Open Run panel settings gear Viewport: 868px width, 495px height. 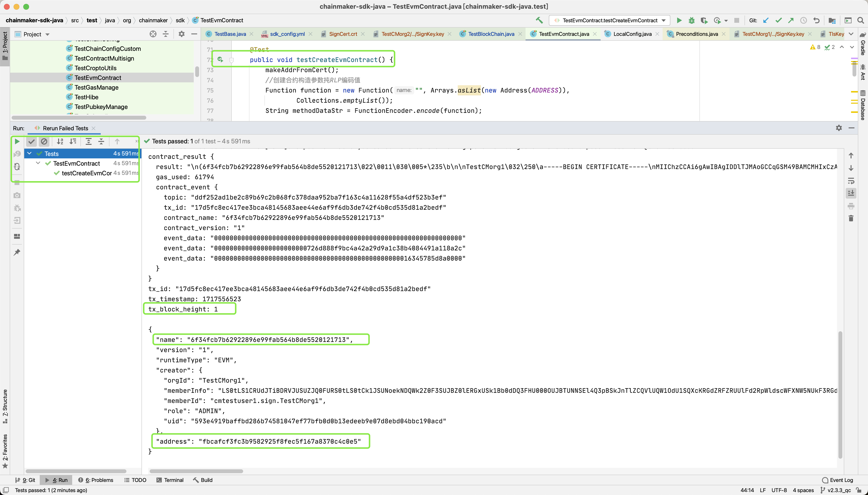click(x=839, y=128)
